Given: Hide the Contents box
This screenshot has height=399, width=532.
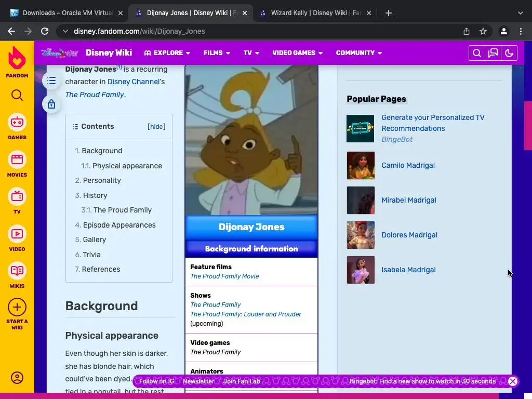Looking at the screenshot, I should (x=156, y=127).
